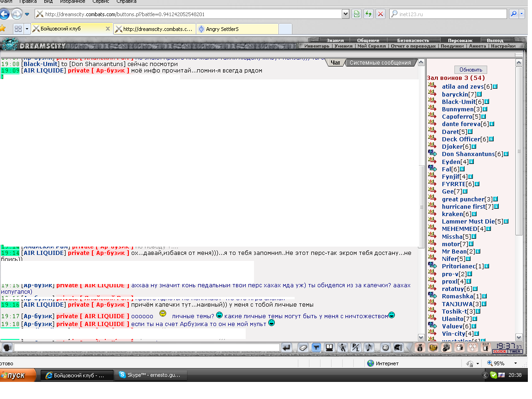Open the Общение menu

click(368, 40)
